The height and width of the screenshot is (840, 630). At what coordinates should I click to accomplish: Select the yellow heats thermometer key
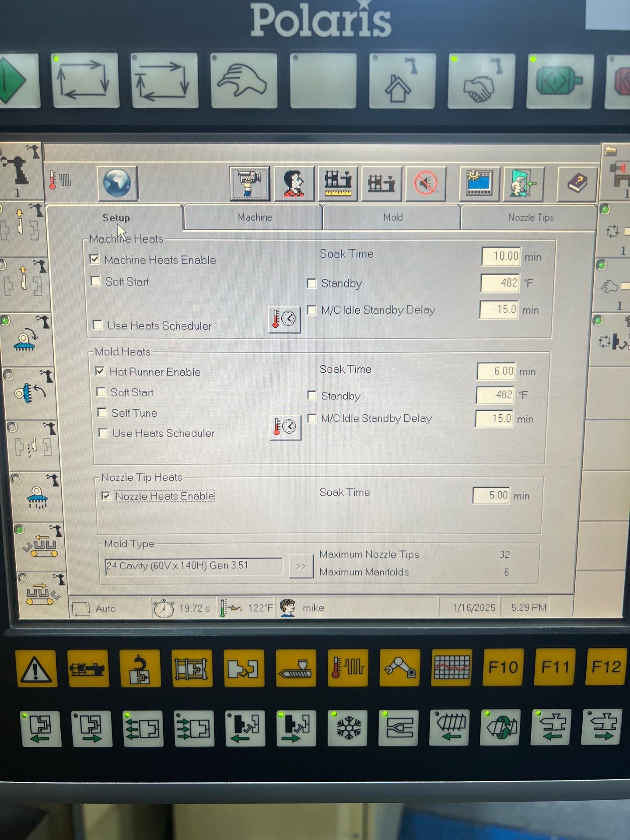coord(348,668)
